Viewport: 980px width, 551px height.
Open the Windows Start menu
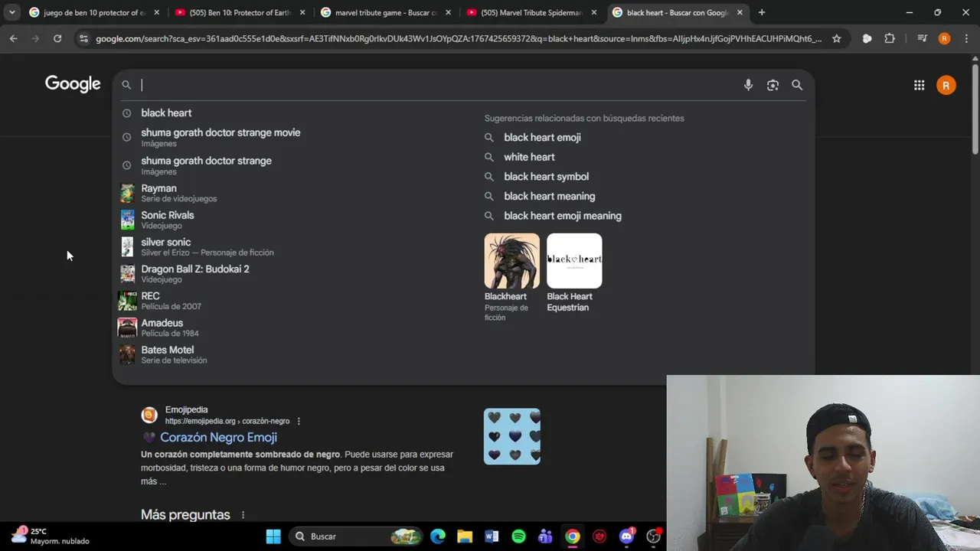click(273, 536)
